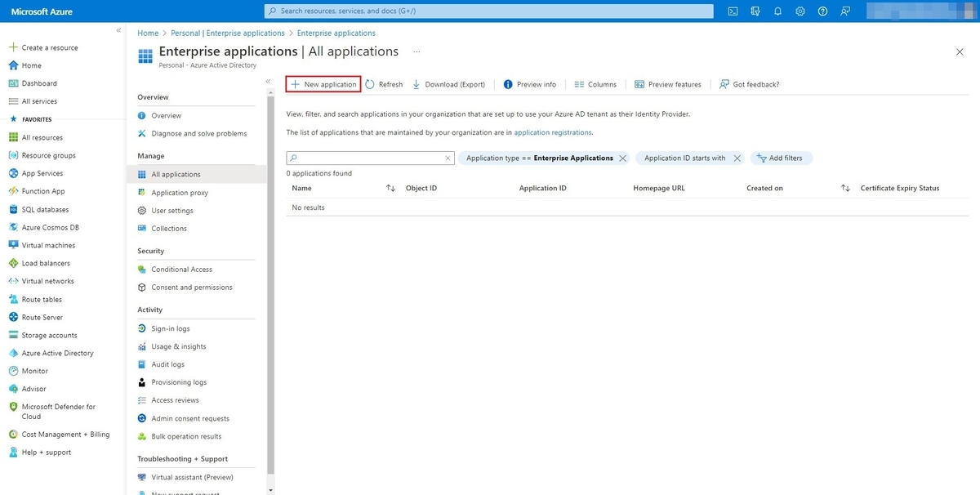Open Cloud Shell icon in top bar
Screen dimensions: 980x495
pos(733,11)
